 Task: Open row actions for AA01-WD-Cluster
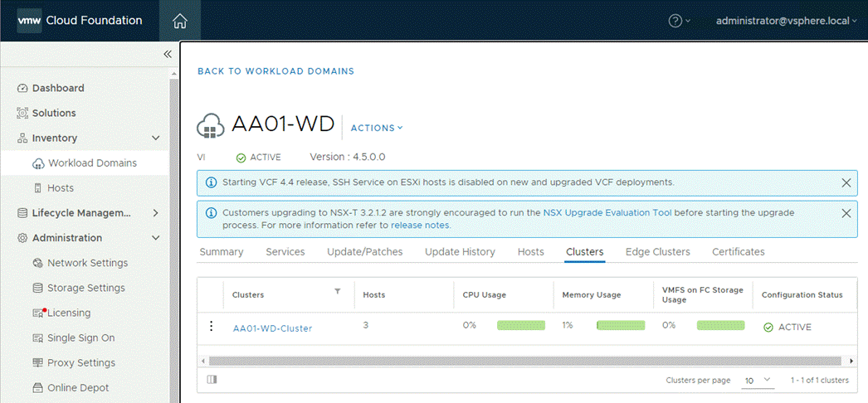(x=210, y=326)
